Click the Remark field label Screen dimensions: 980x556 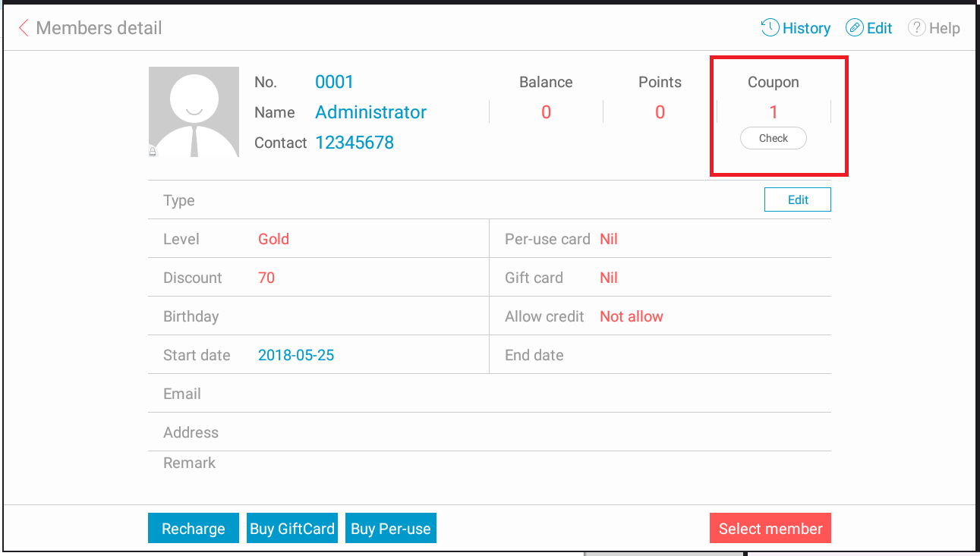pos(189,463)
